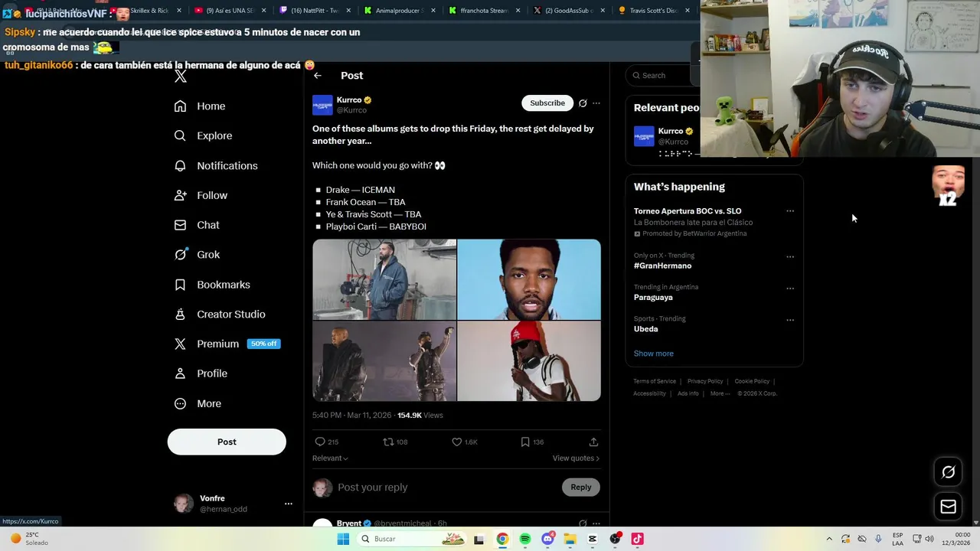Open the Grok floating button at bottom right
The image size is (980, 551).
948,472
